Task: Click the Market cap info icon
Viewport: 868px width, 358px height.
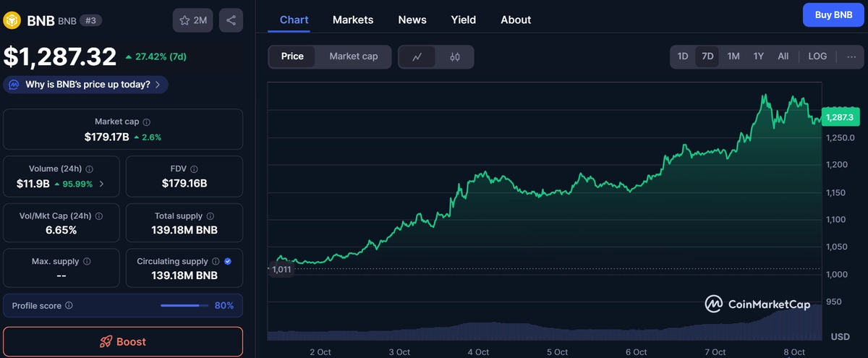Action: 147,122
